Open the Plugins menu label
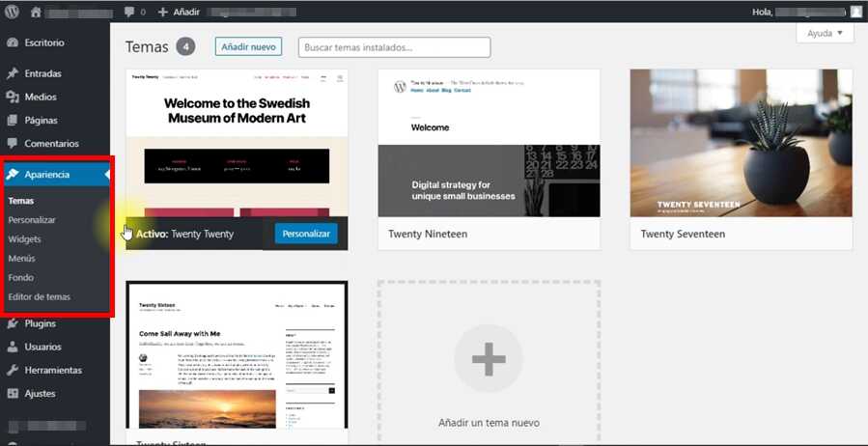This screenshot has width=868, height=446. [x=40, y=323]
